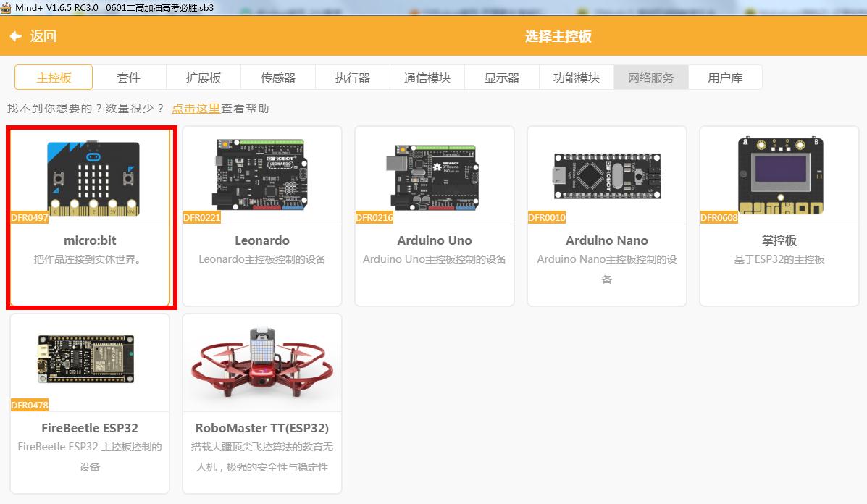Click the DFR0608 product code label
The image size is (867, 504).
[719, 218]
